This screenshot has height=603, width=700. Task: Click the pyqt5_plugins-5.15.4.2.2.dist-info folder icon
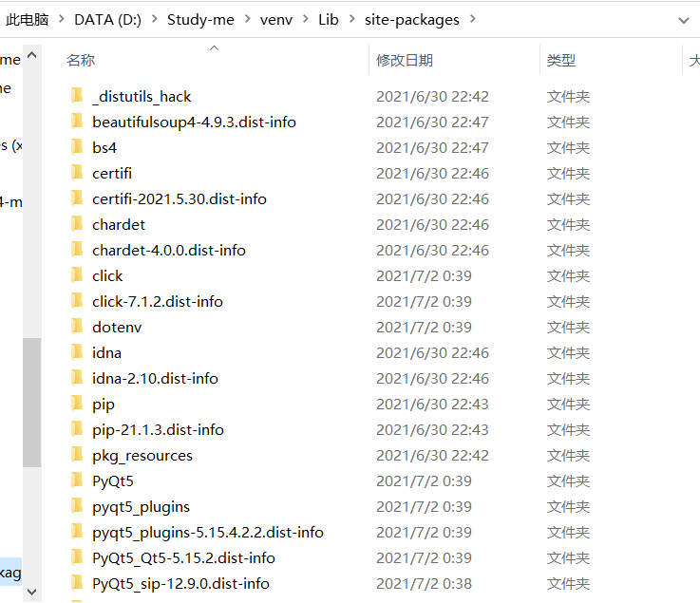(x=77, y=532)
